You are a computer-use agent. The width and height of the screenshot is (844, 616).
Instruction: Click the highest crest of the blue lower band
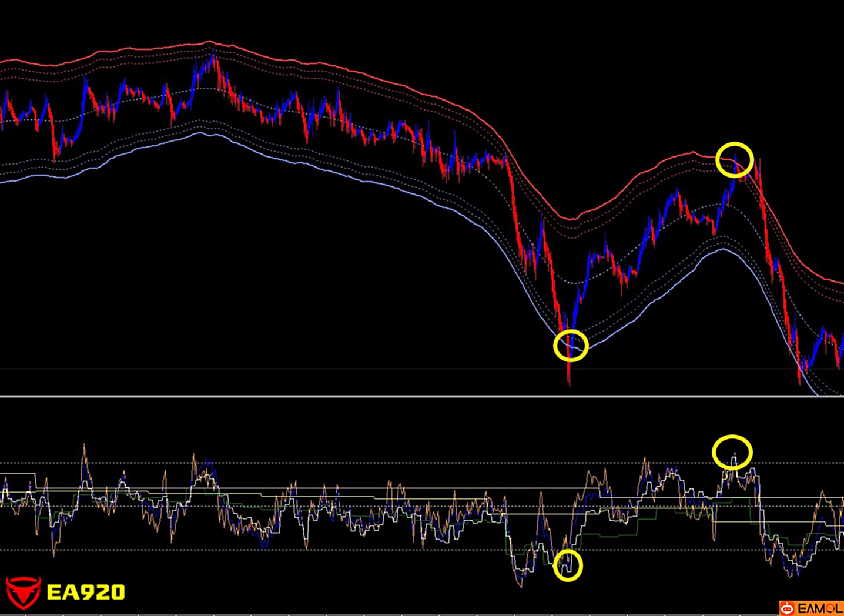[x=201, y=133]
